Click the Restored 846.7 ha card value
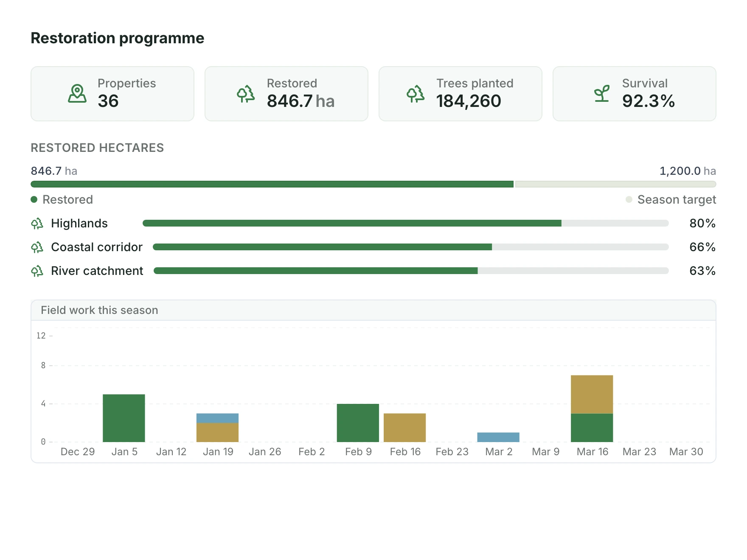Viewport: 747px width, 560px height. [300, 101]
